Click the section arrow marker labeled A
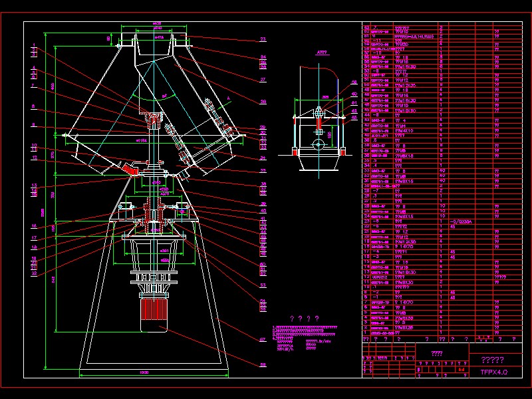Screen dimensions: 532x399 (228, 98)
